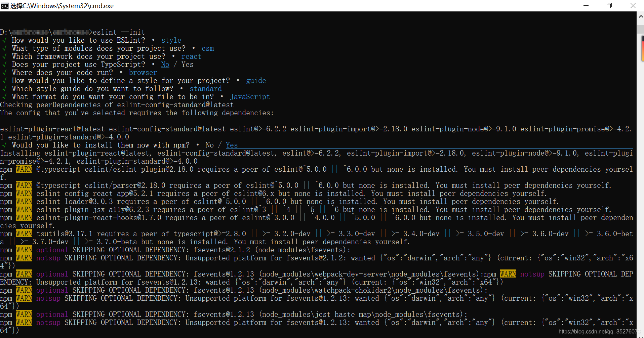The height and width of the screenshot is (338, 644).
Task: Click the '@typescript-eslint/parser@2.18.0' warning text
Action: point(101,185)
